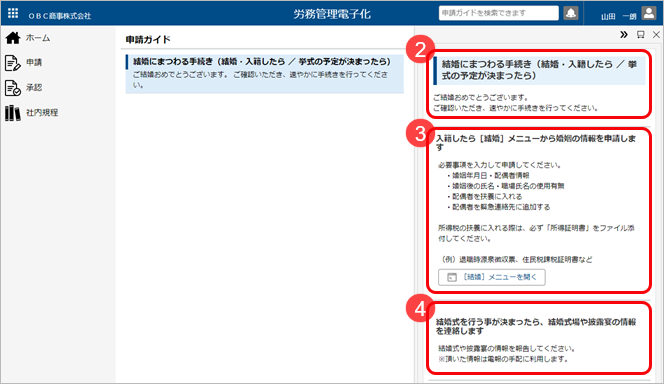Image resolution: width=664 pixels, height=384 pixels.
Task: Click the 申請ガイド search field
Action: (x=498, y=13)
